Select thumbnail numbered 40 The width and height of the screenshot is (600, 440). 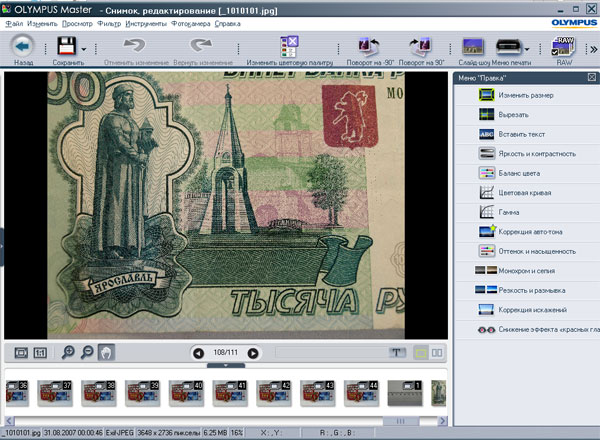pyautogui.click(x=186, y=393)
